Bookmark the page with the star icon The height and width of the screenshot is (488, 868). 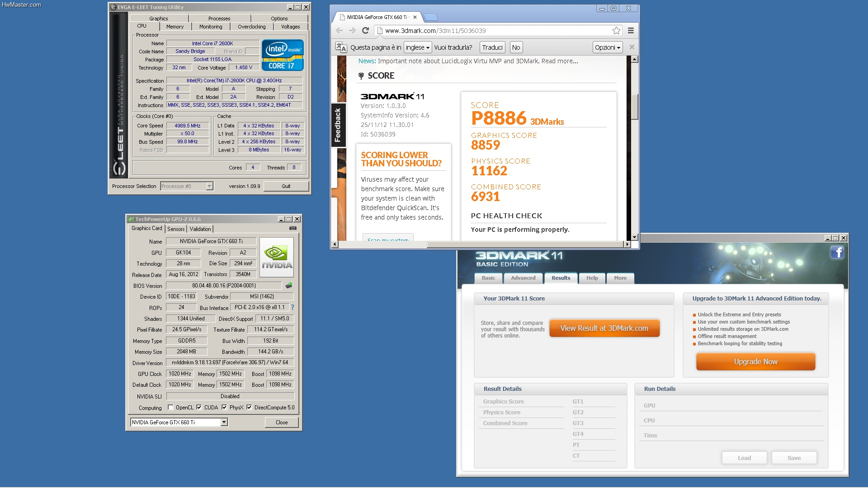(616, 31)
